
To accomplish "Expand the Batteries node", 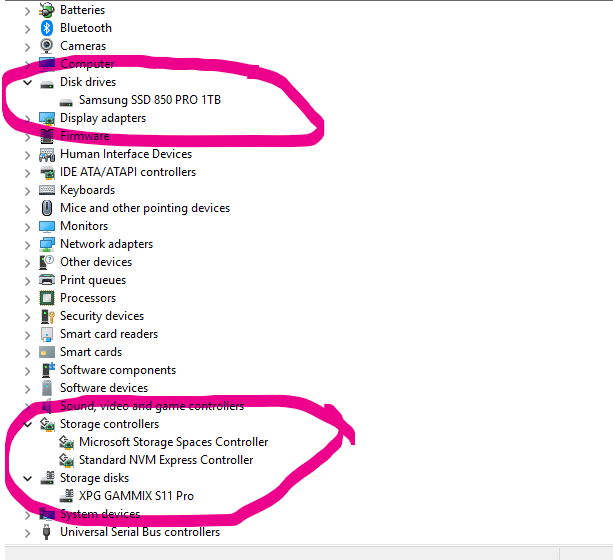I will 27,11.
